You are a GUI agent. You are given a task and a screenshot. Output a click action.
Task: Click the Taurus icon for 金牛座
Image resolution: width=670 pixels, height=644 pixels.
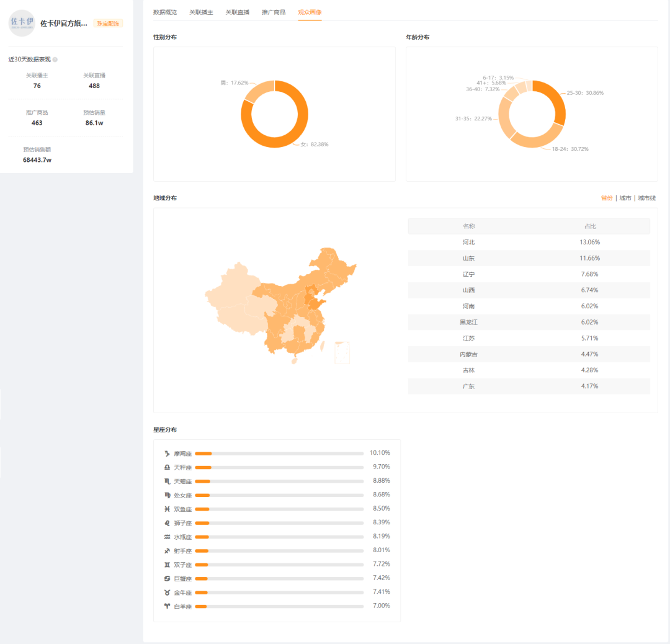click(x=167, y=593)
